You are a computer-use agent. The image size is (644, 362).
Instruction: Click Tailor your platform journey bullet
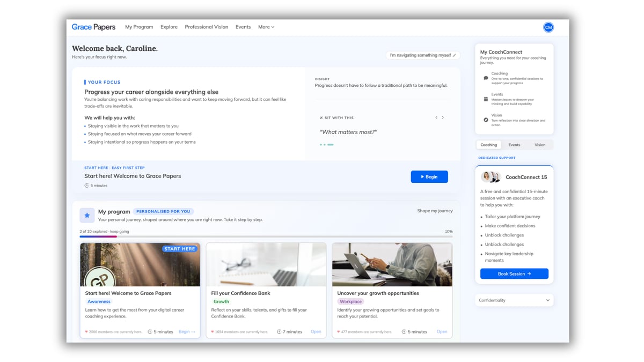point(513,217)
